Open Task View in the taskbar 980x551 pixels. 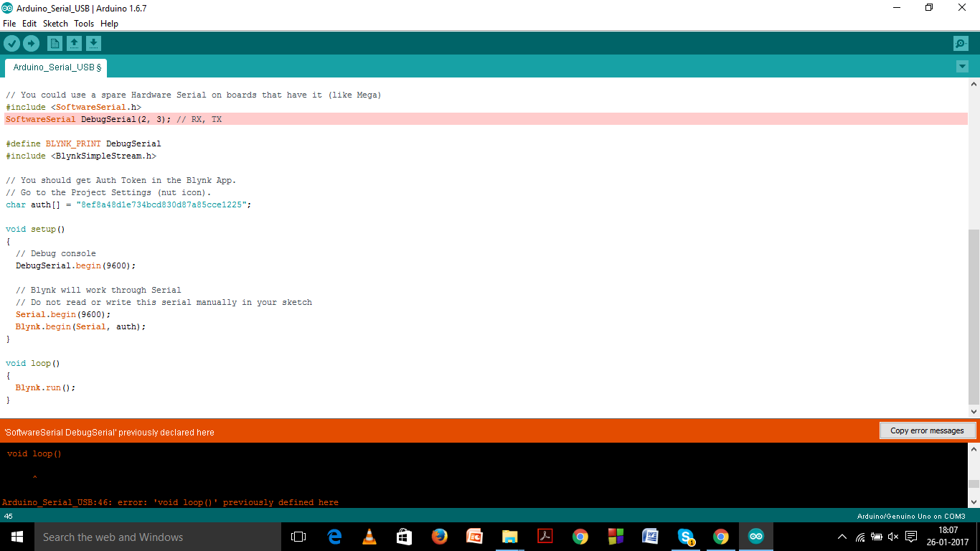[298, 537]
